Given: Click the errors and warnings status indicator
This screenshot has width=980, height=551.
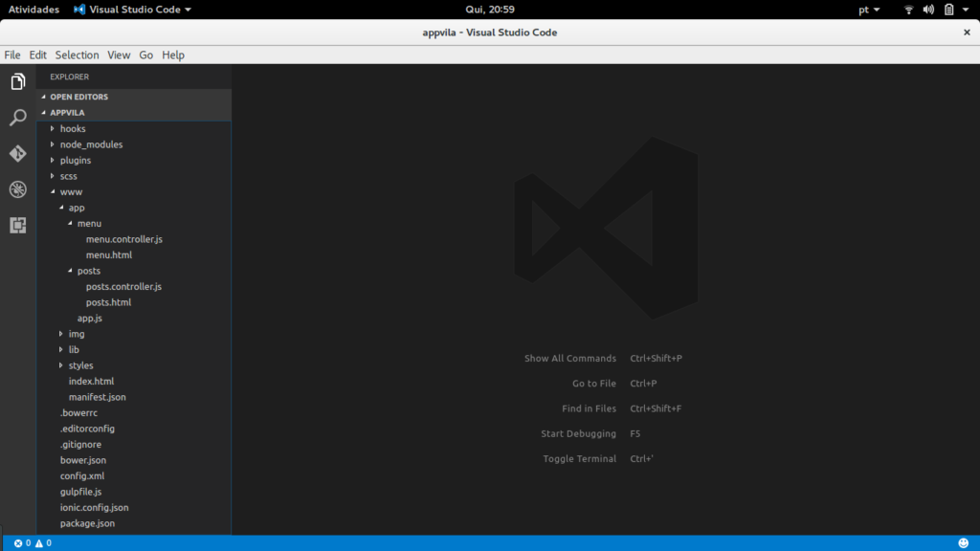Looking at the screenshot, I should [33, 543].
